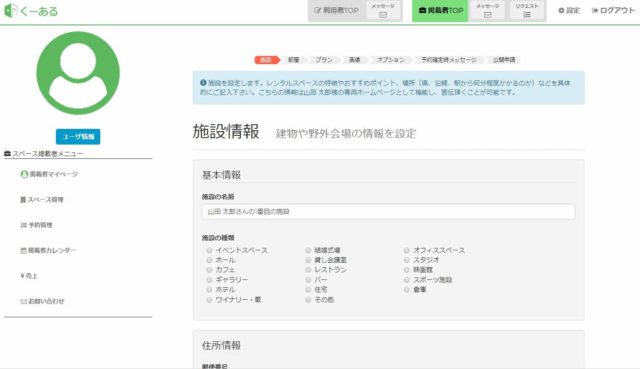Open the リクエスト list icon button

(x=527, y=10)
